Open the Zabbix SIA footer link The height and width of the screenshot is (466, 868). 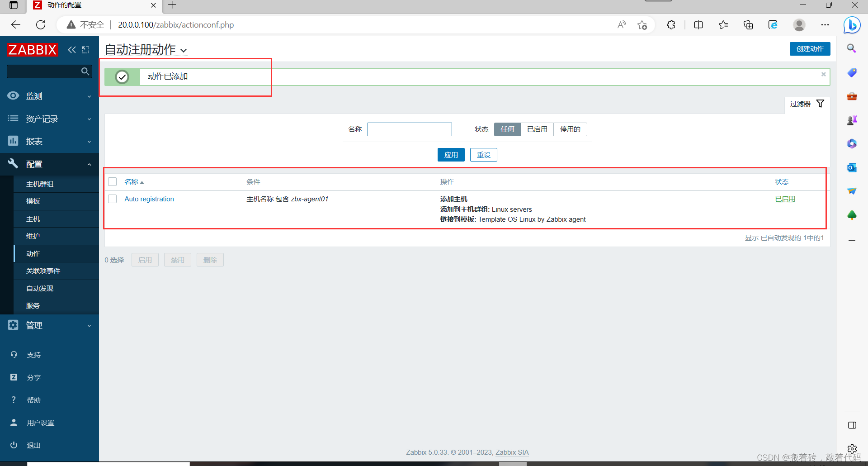point(512,452)
